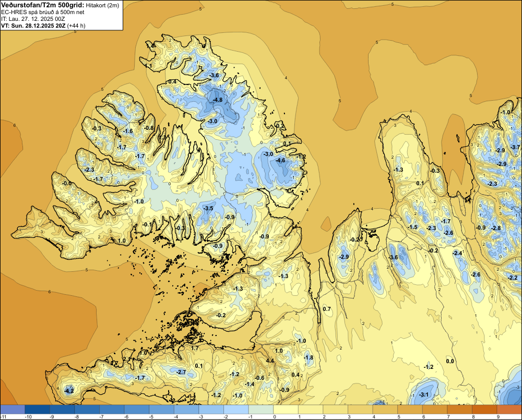522x420 pixels.
Task: Select the -2.2 temperature value
Action: (x=513, y=278)
